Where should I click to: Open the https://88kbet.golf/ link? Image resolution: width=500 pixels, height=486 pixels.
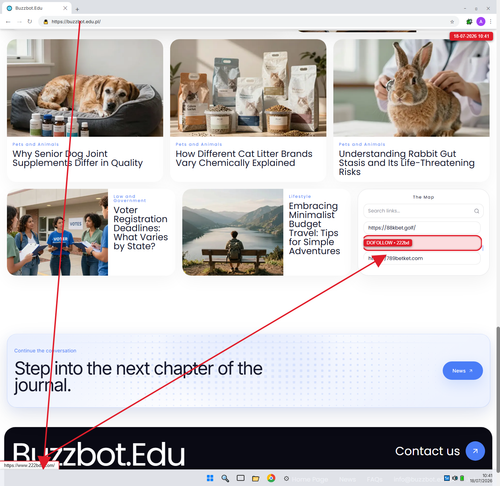pos(422,228)
